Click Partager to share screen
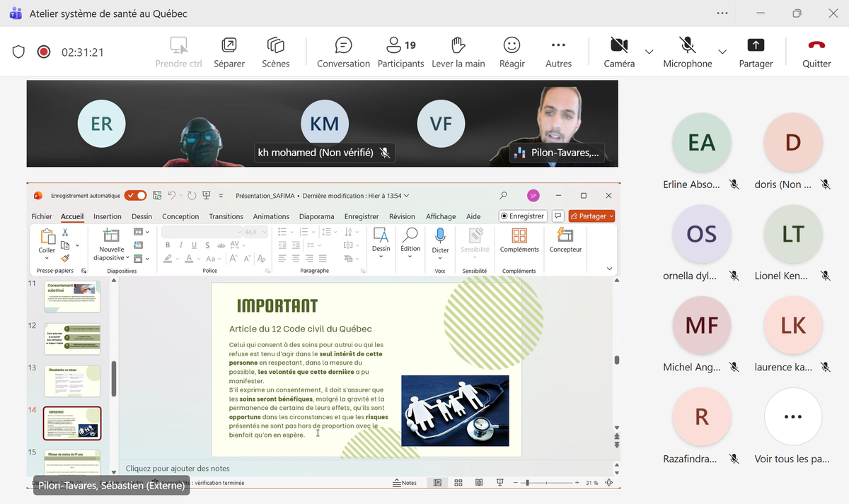Screen dimensions: 849x504 pyautogui.click(x=756, y=52)
